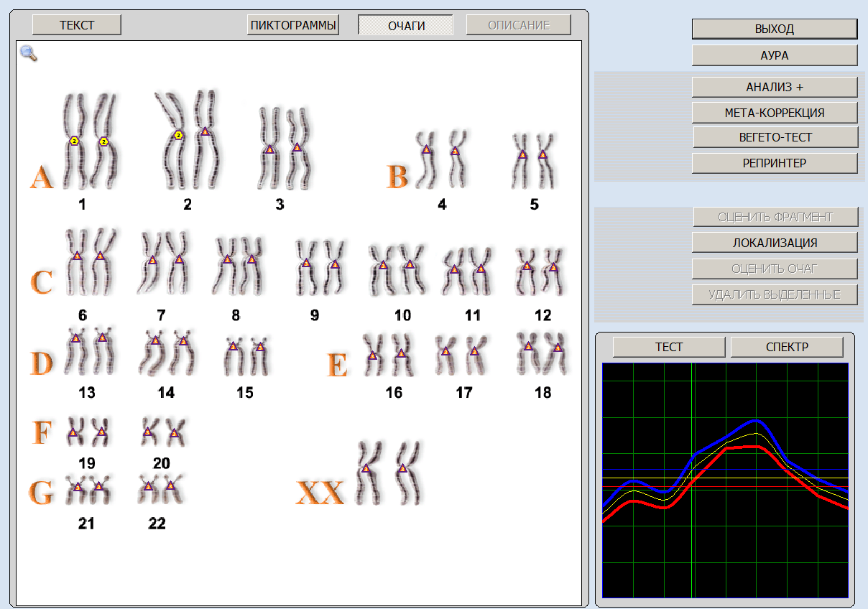Image resolution: width=868 pixels, height=609 pixels.
Task: Select left triangle marker on chromosome 16
Action: point(372,355)
